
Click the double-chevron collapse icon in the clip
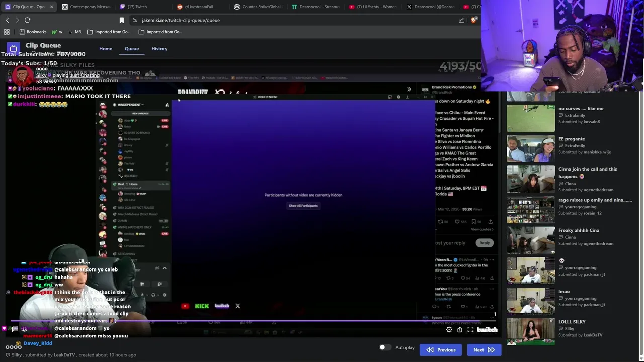click(x=409, y=89)
